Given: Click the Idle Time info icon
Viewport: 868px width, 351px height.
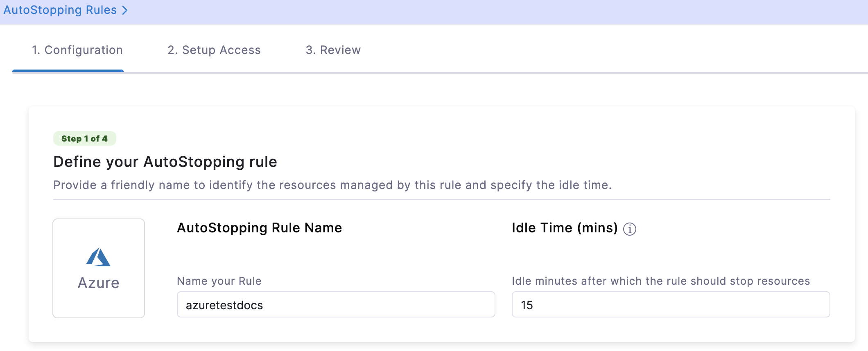Looking at the screenshot, I should (629, 229).
